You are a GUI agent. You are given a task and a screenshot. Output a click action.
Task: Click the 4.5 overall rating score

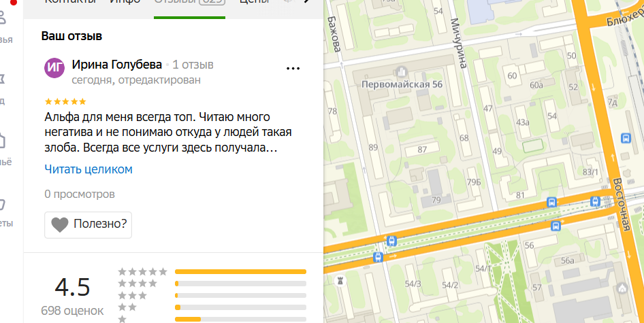tap(72, 287)
